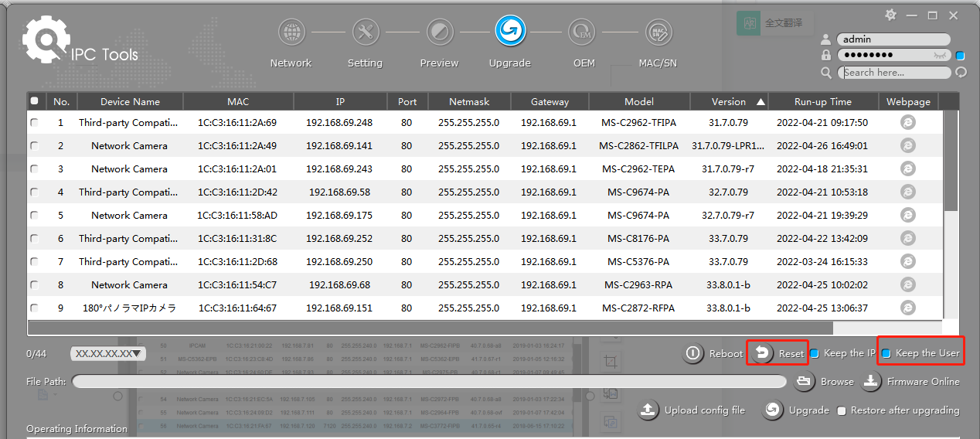Select device row number 4 checkbox
Screen dimensions: 980x439
click(x=34, y=192)
